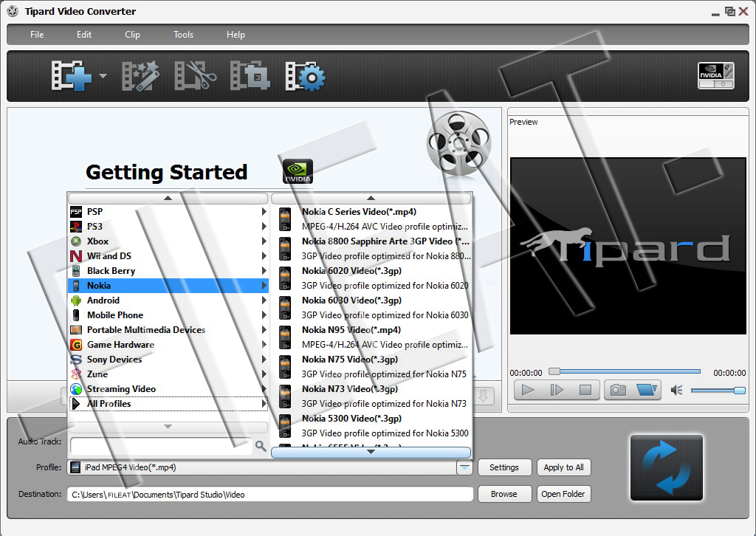Start conversion with the big Convert button
The width and height of the screenshot is (756, 536).
[x=667, y=467]
